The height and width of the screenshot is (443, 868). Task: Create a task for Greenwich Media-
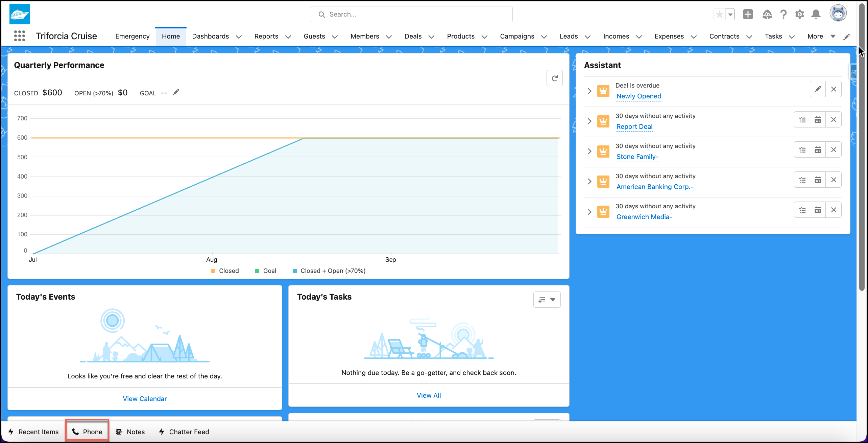point(802,210)
